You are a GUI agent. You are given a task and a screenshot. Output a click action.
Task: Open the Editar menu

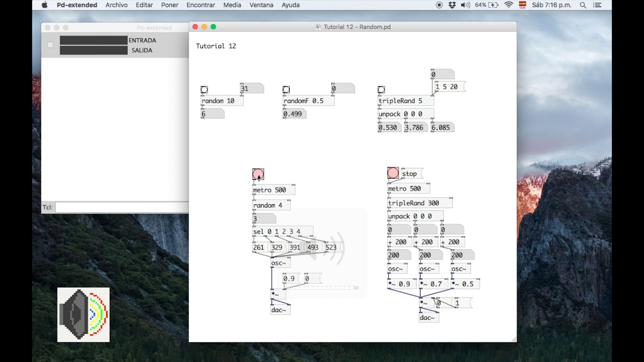click(x=144, y=5)
